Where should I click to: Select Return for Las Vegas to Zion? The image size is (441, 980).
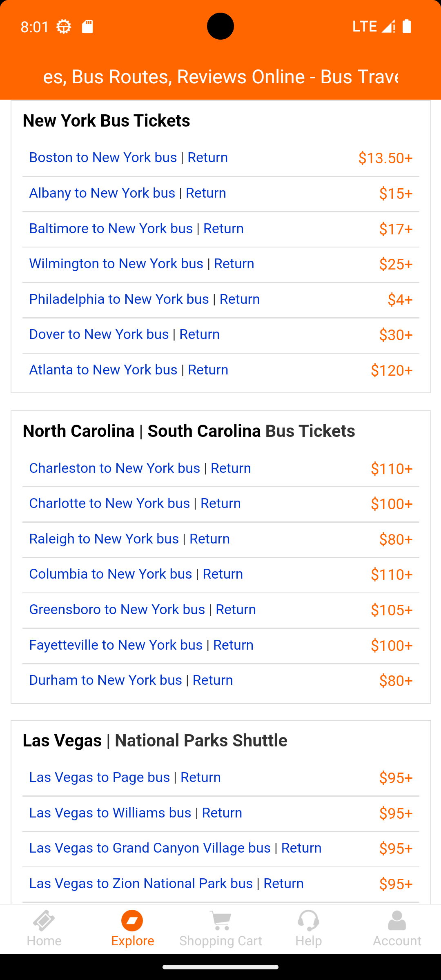coord(283,883)
